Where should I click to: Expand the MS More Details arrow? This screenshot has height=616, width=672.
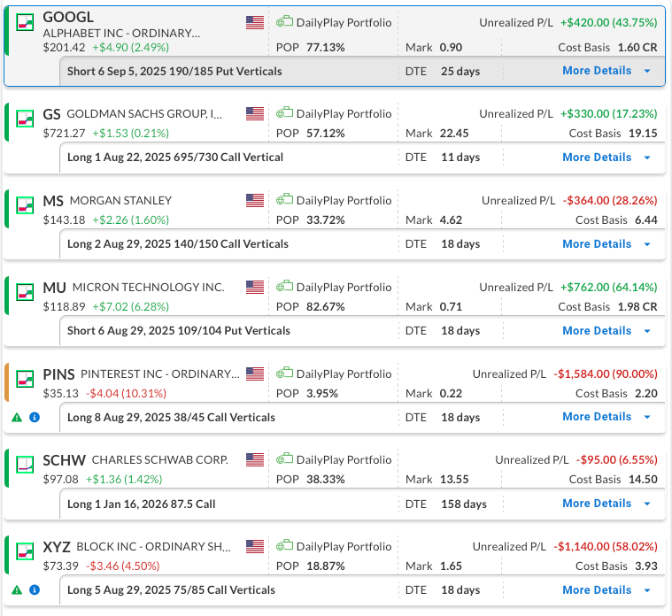click(647, 244)
